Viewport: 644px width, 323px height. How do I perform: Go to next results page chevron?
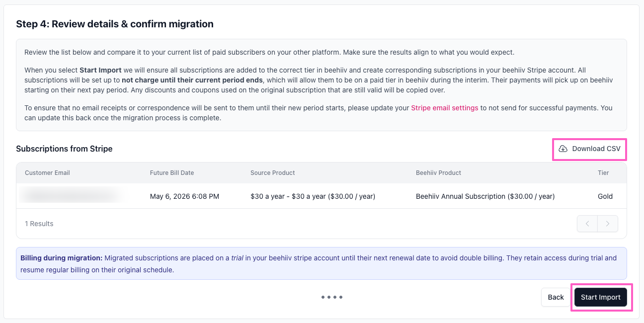point(608,224)
